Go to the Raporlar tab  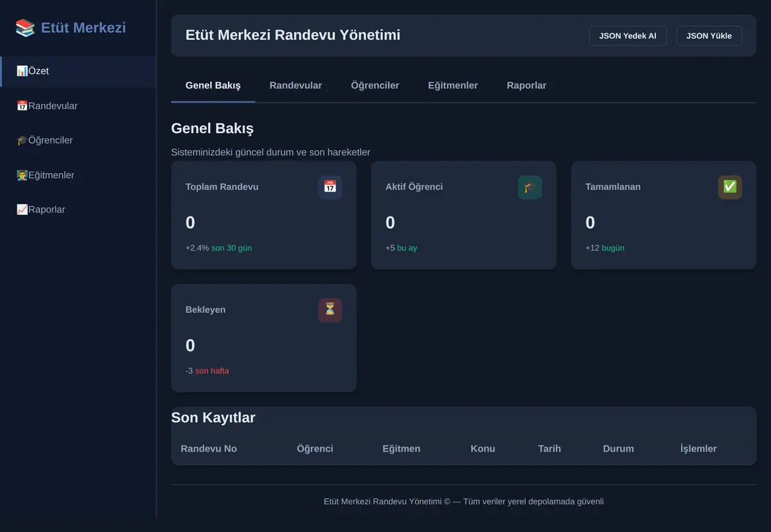pyautogui.click(x=527, y=85)
